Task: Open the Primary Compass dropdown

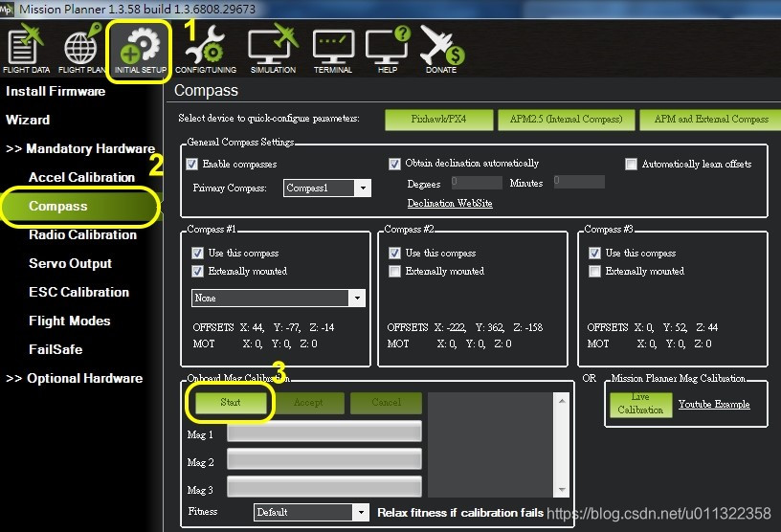Action: (x=327, y=188)
